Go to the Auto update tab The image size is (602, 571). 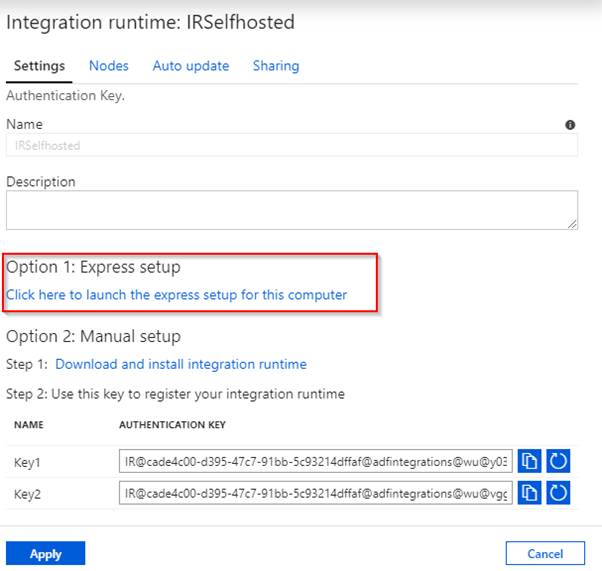coord(190,66)
